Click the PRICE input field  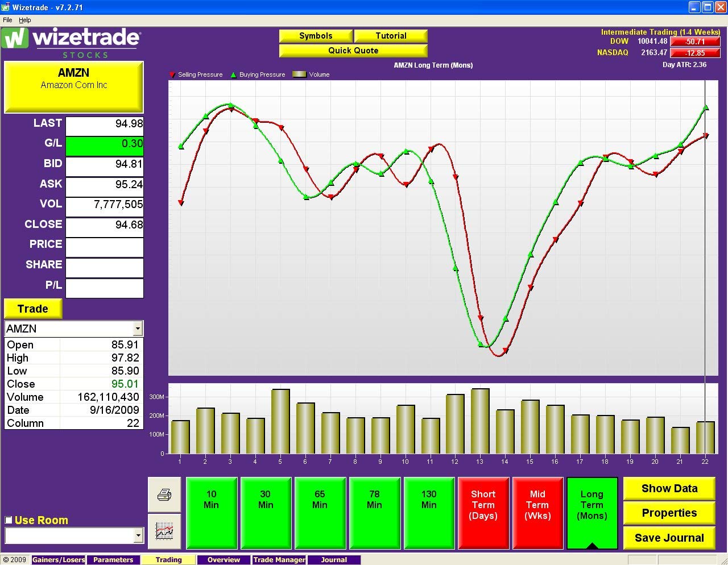pos(105,247)
